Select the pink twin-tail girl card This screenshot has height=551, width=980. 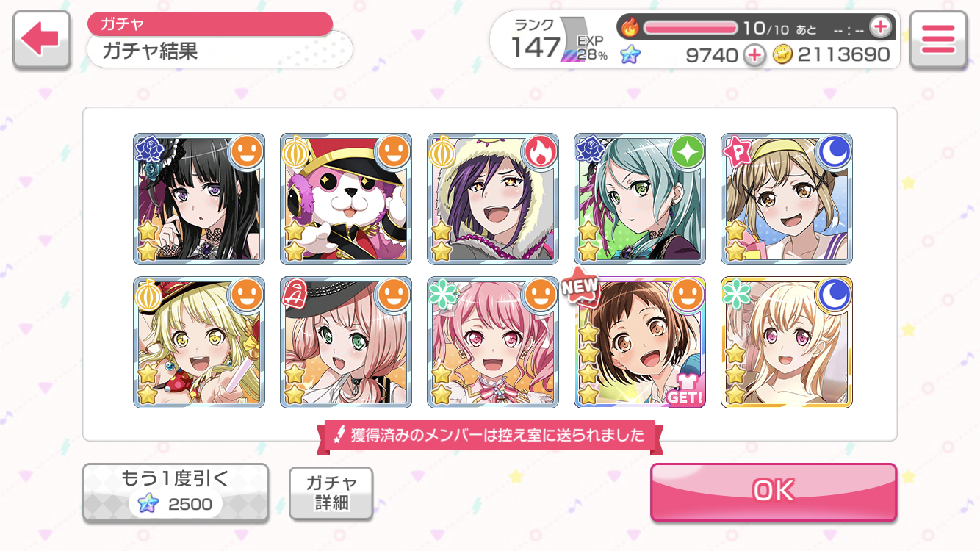(493, 342)
